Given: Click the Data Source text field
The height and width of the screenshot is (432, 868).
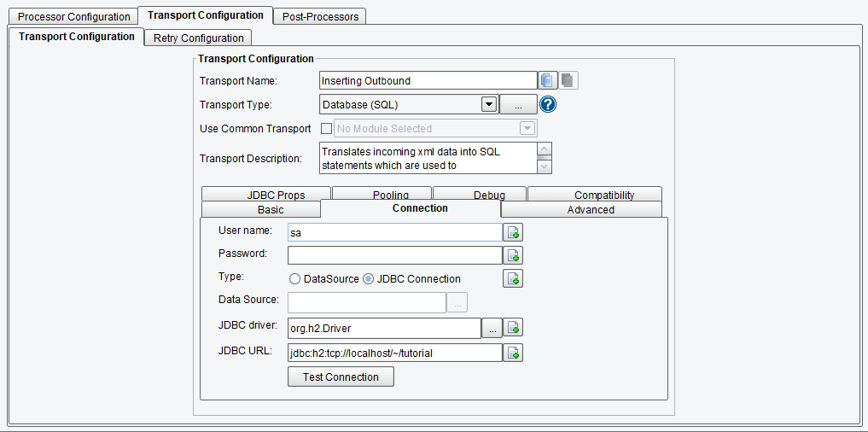Looking at the screenshot, I should pos(367,303).
